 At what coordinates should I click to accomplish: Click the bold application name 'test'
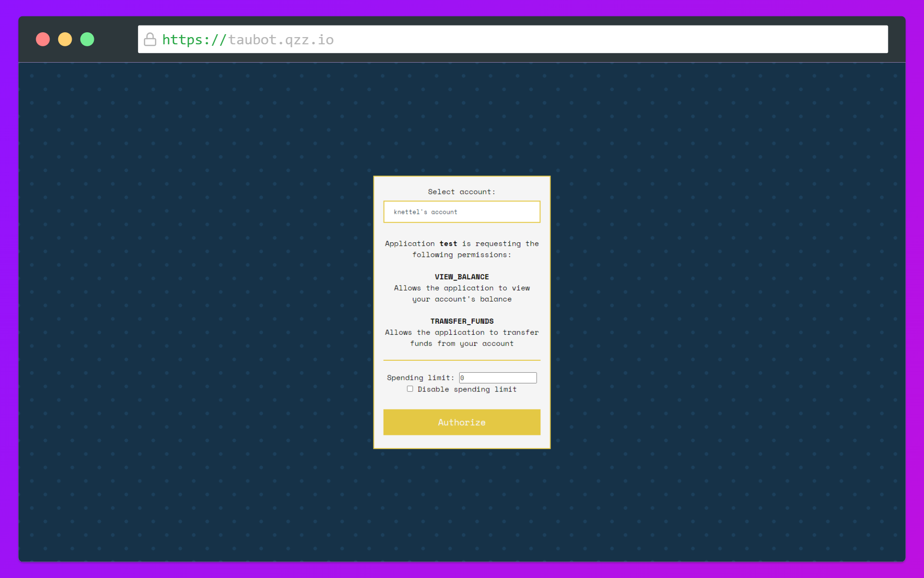(448, 244)
